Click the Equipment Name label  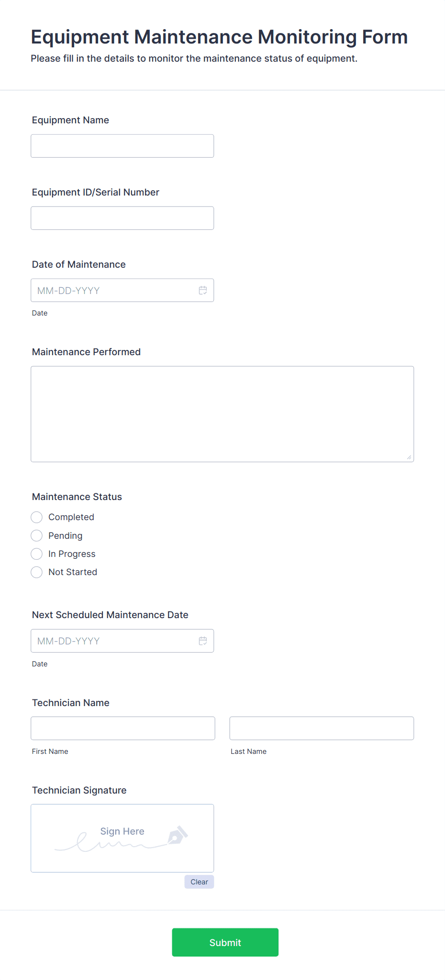70,120
